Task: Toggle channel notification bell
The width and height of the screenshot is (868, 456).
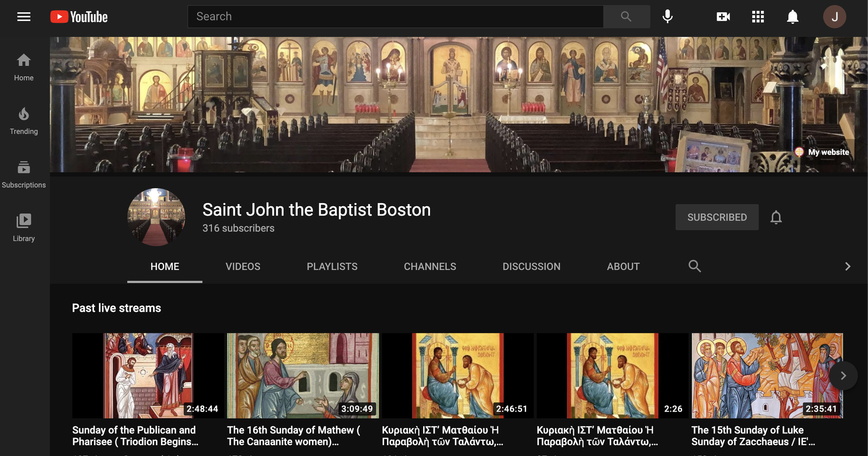Action: (776, 218)
